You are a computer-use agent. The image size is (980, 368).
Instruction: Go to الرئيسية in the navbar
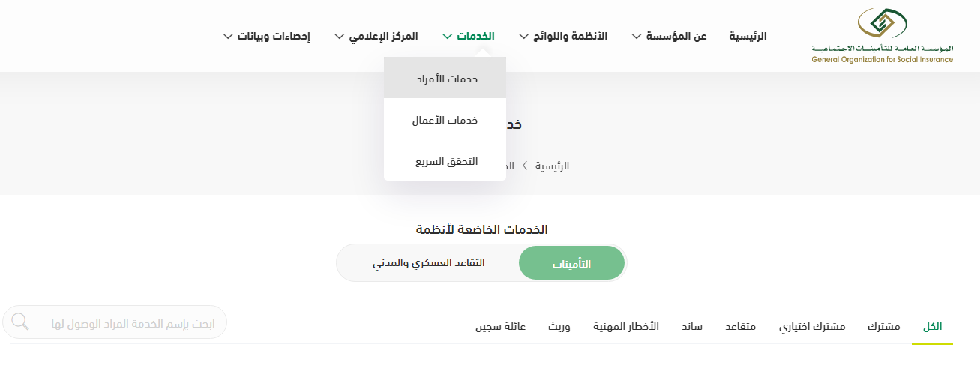click(748, 36)
